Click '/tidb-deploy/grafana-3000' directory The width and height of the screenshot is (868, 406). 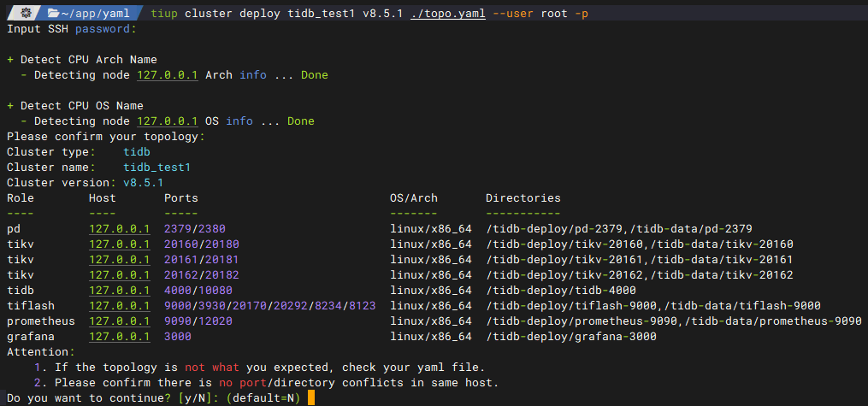[x=571, y=336]
